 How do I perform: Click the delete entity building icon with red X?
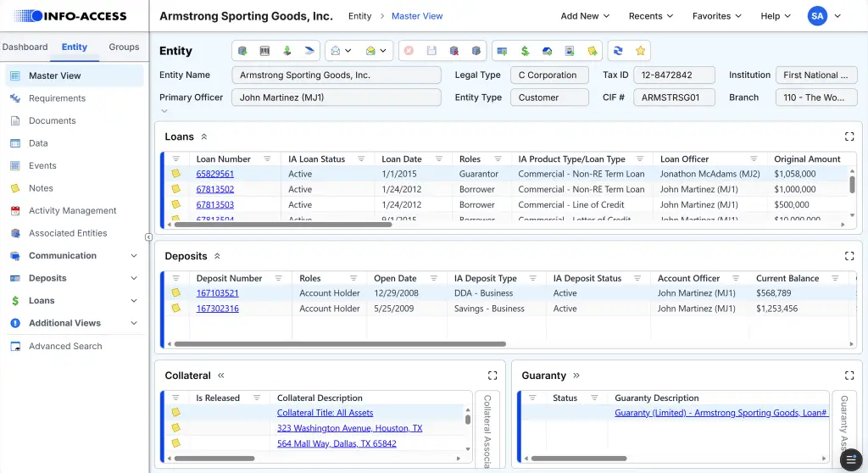pyautogui.click(x=454, y=51)
